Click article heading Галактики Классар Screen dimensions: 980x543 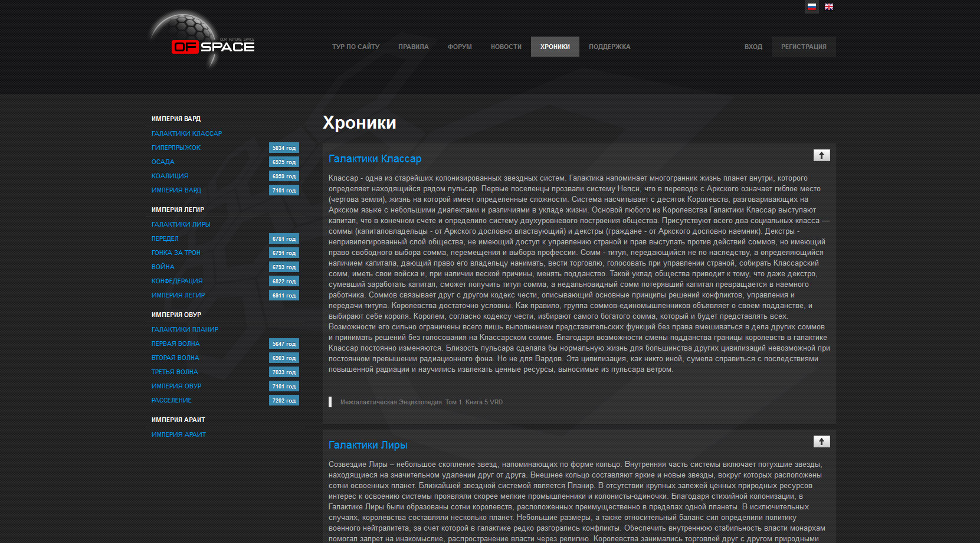(375, 159)
